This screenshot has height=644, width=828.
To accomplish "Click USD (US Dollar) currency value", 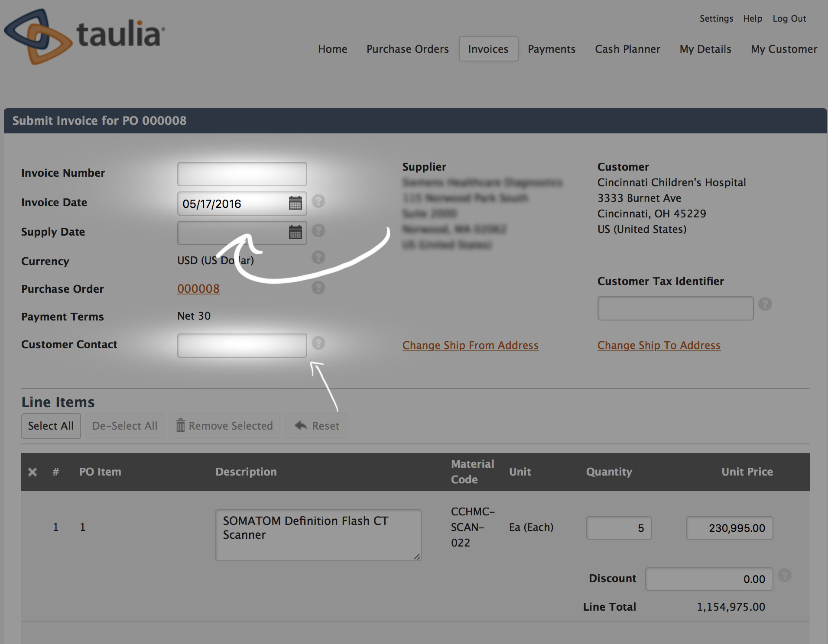I will 215,260.
